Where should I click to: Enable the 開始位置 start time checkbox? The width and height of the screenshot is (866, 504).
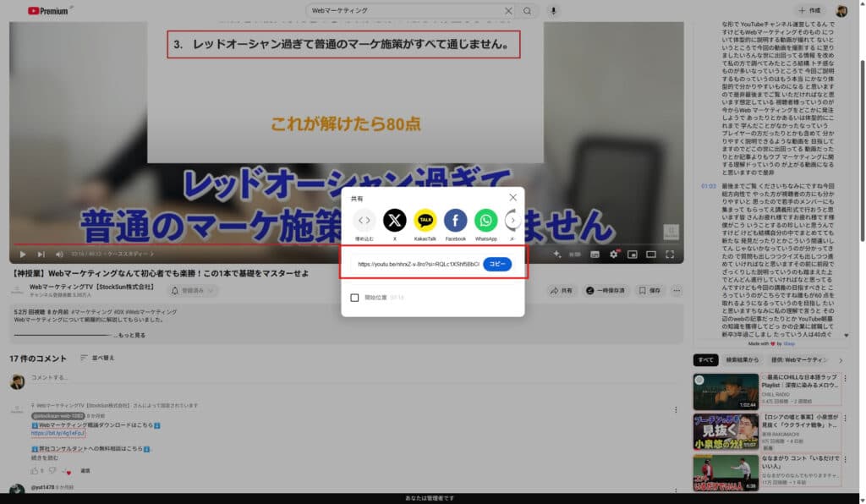pos(355,298)
